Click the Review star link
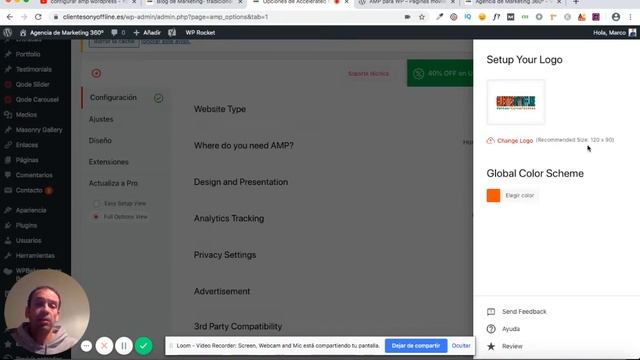 coord(505,347)
